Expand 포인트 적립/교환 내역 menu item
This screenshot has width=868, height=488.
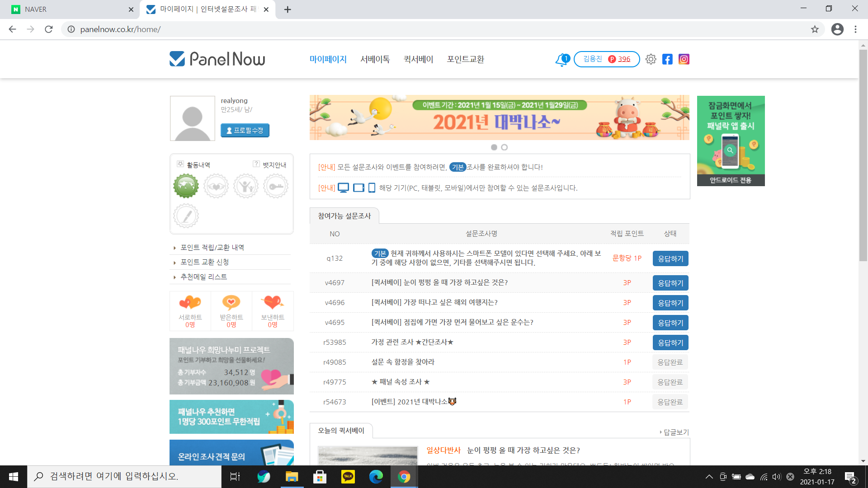212,248
